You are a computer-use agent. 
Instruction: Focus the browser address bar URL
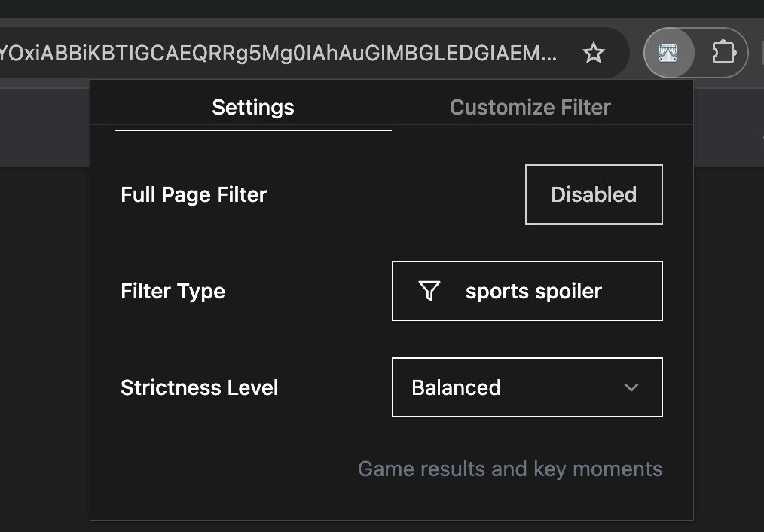click(x=279, y=53)
